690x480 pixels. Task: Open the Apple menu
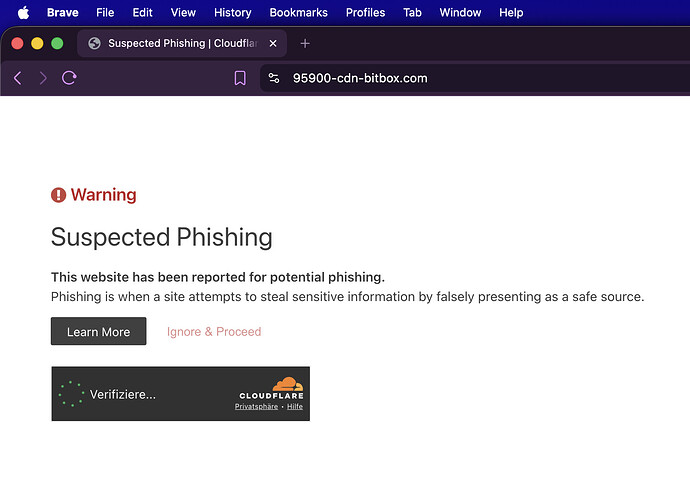(x=24, y=12)
